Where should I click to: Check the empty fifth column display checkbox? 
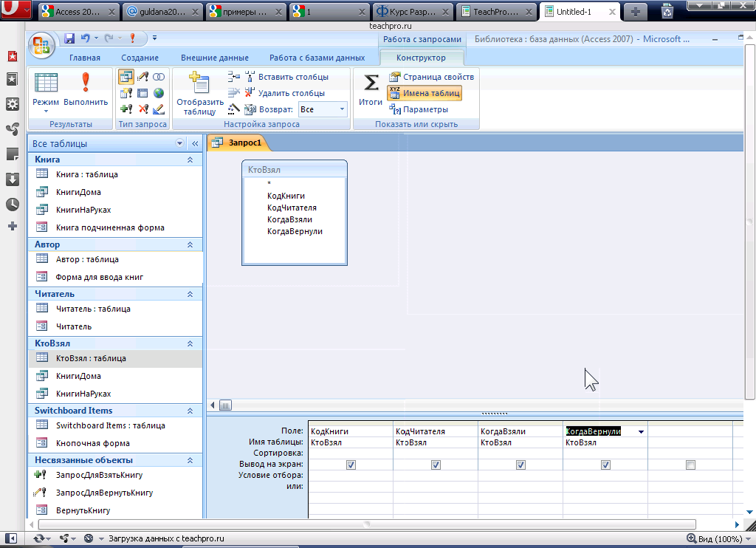coord(690,465)
